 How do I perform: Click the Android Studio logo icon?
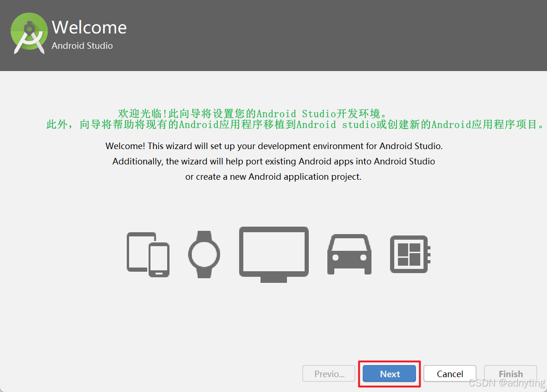click(29, 33)
